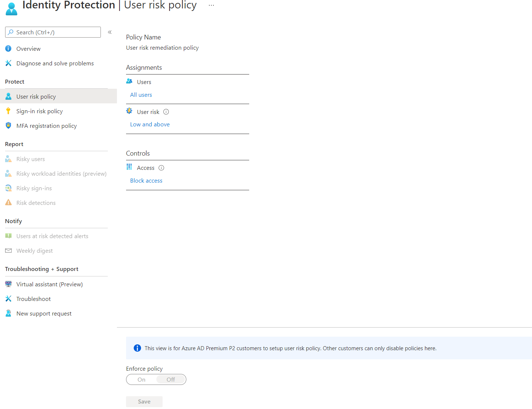Click the Weekly digest envelope icon

8,250
